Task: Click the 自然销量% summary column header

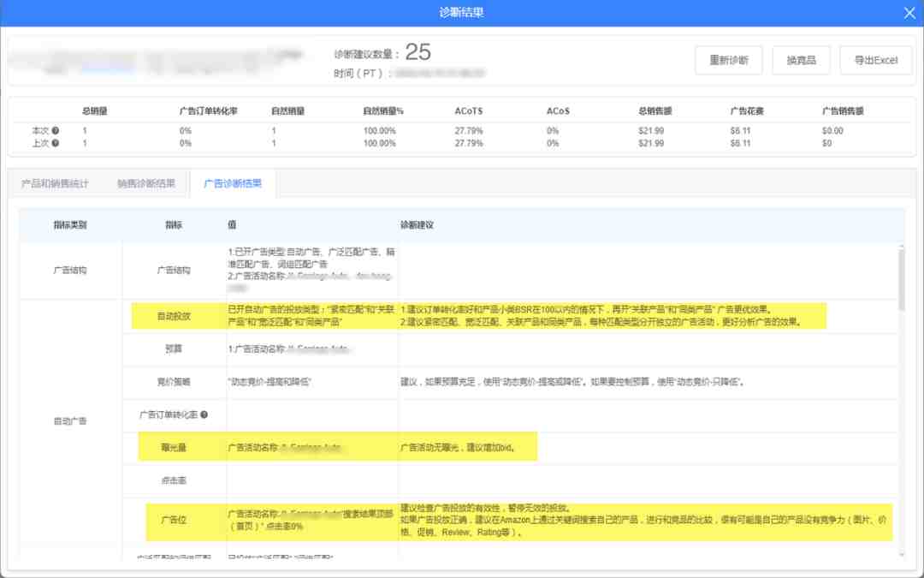Action: click(x=383, y=110)
